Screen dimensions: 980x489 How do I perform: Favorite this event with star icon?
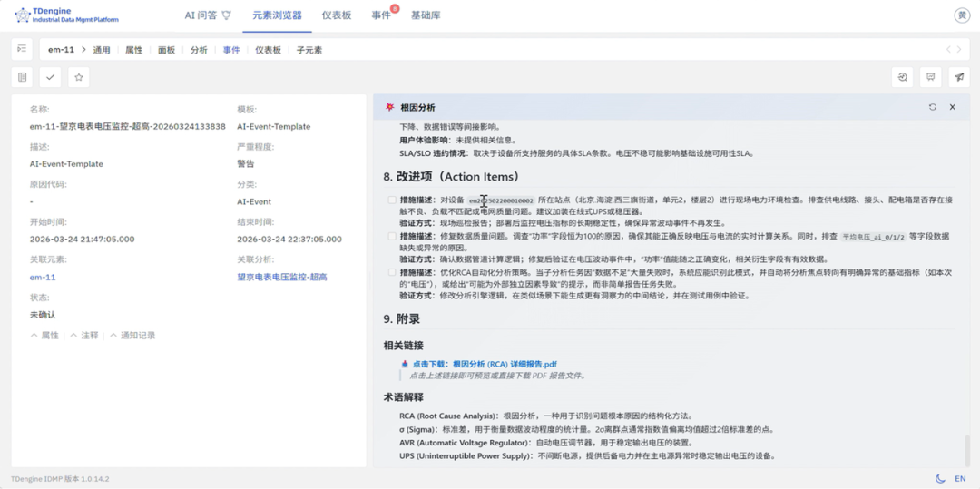coord(79,77)
